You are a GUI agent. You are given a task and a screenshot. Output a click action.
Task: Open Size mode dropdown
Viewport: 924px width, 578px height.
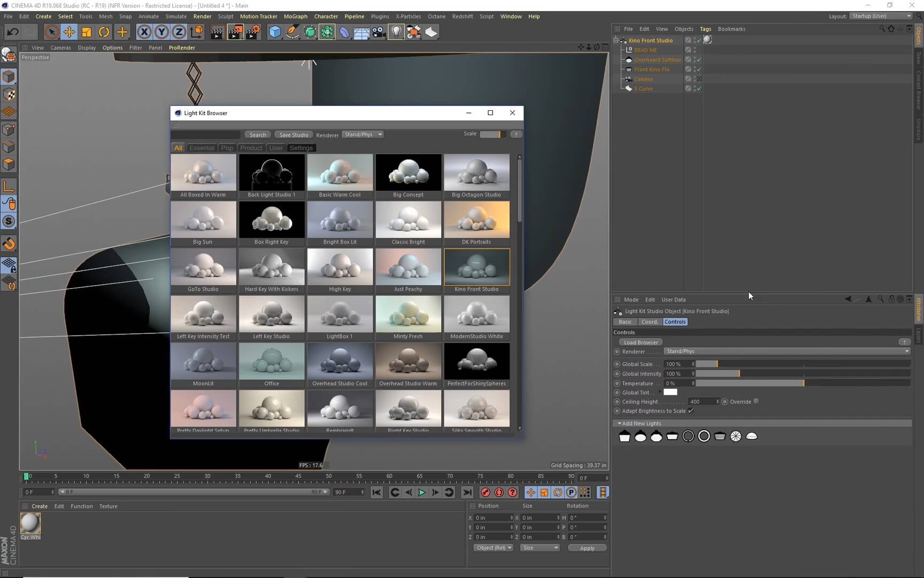(540, 548)
